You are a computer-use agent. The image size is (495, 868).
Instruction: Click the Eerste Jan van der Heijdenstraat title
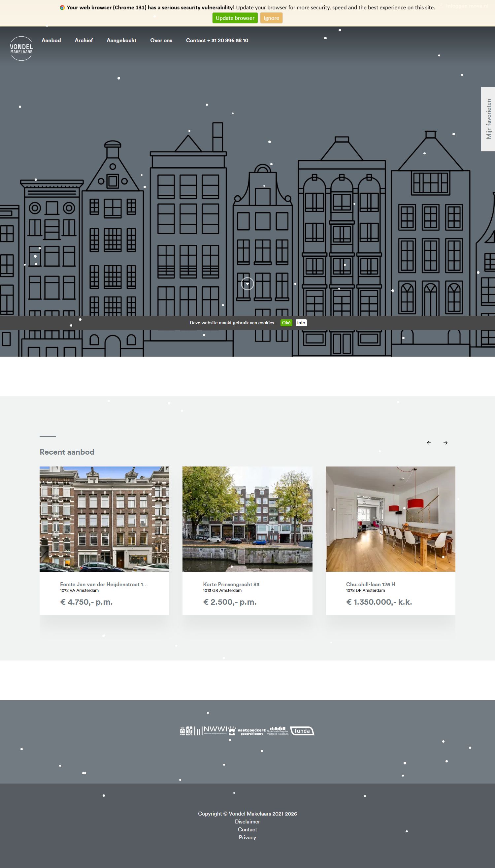pos(104,584)
